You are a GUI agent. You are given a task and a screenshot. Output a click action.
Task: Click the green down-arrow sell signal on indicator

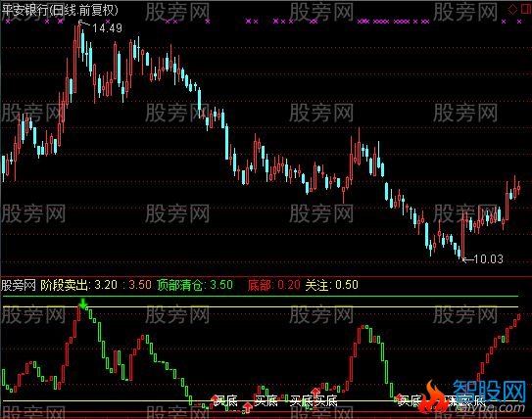(x=82, y=303)
